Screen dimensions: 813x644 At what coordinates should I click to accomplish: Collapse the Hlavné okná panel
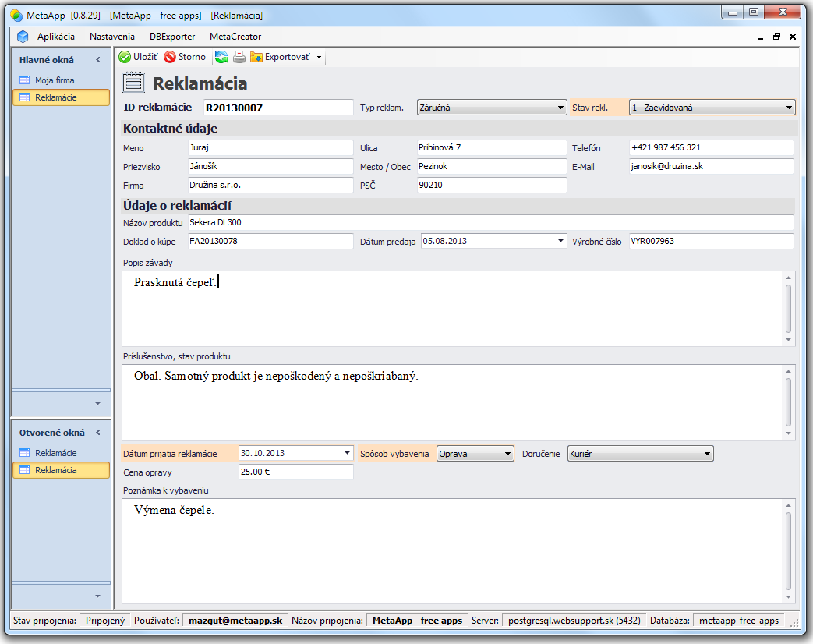click(98, 60)
